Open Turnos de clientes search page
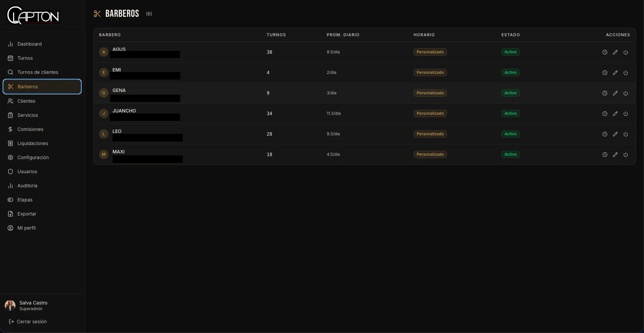Viewport: 644px width, 333px height. point(42,72)
